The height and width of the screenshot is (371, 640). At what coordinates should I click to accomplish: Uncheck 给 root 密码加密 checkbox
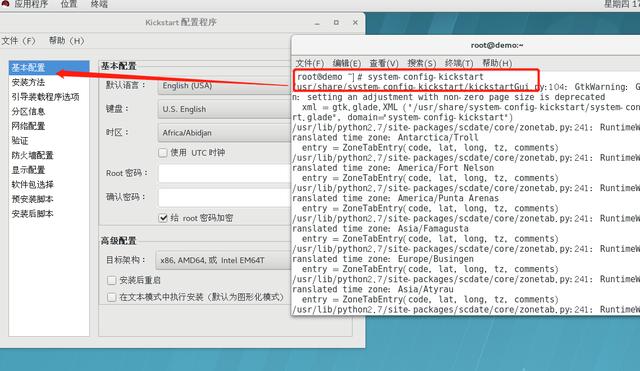click(x=163, y=218)
